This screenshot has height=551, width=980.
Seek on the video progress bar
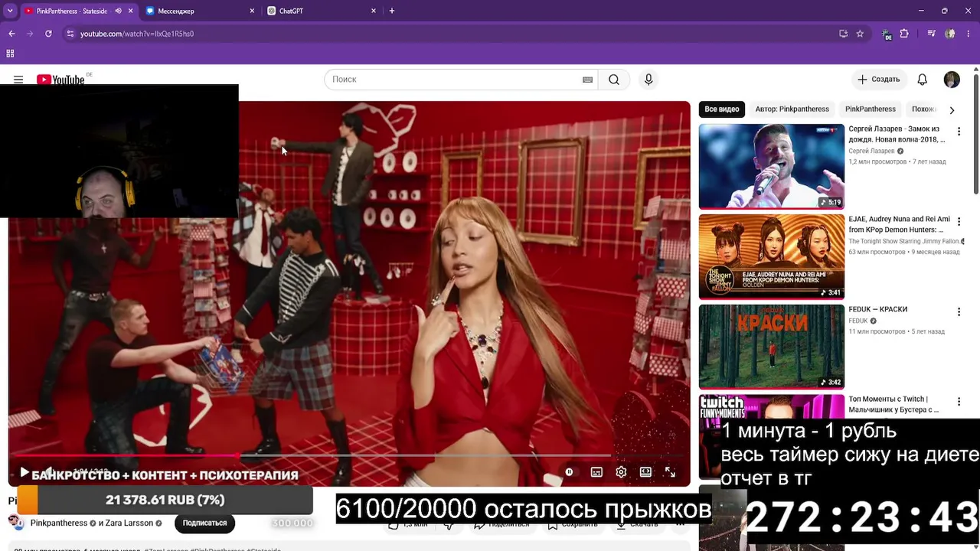pos(348,456)
